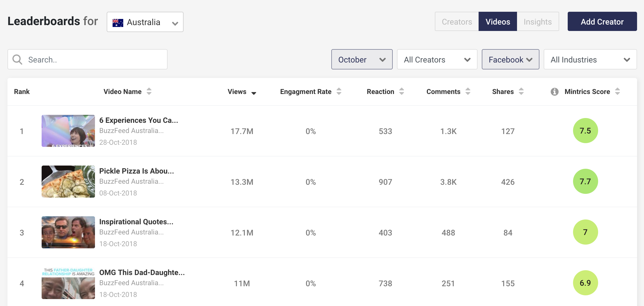Toggle Views descending sort arrow
The width and height of the screenshot is (644, 306).
[x=254, y=93]
